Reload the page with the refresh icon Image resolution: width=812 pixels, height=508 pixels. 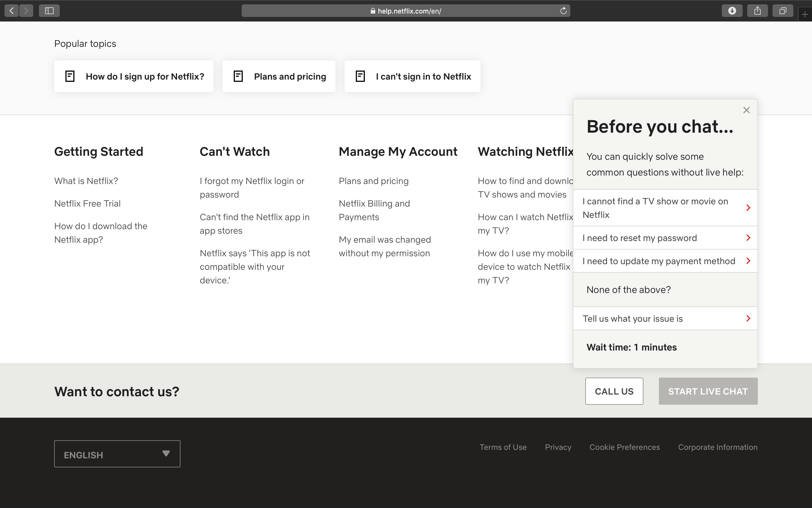click(563, 11)
